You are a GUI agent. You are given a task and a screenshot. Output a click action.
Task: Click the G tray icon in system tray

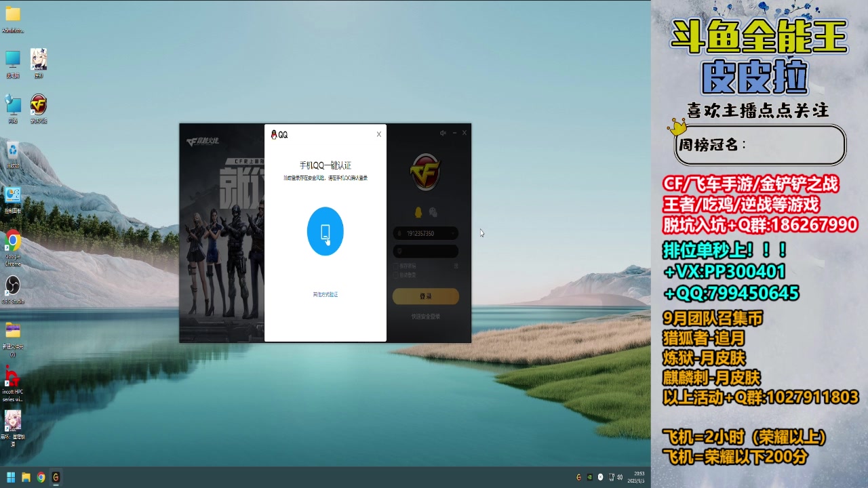(578, 477)
